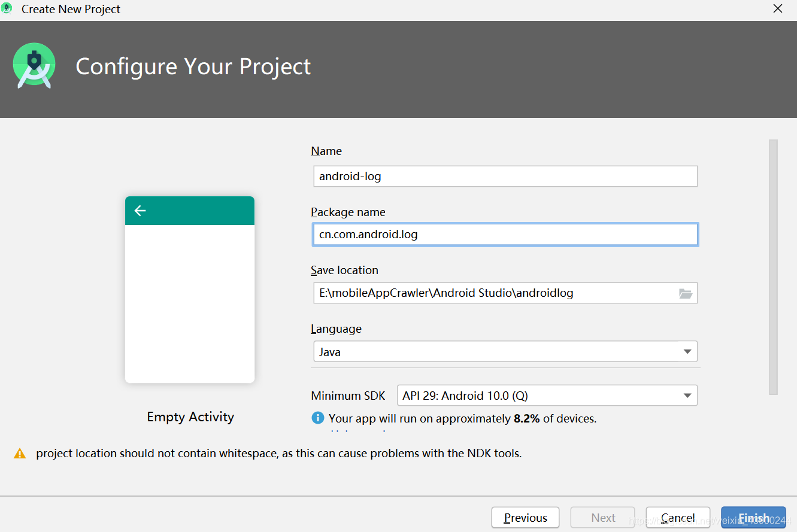Click the 'Empty Activity' label
Viewport: 797px width, 532px height.
click(190, 417)
